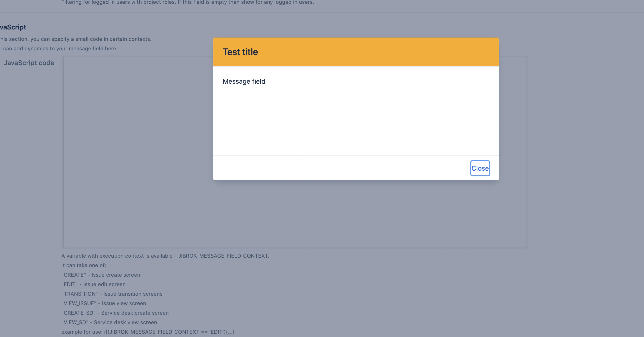This screenshot has width=644, height=337.
Task: Click the 'specify a small code' description text
Action: coord(76,39)
